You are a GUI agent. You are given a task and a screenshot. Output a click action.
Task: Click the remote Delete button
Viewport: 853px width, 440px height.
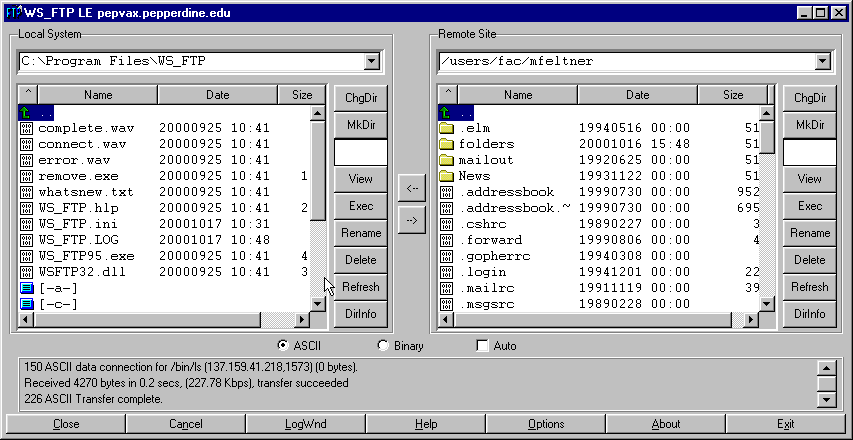(x=810, y=260)
